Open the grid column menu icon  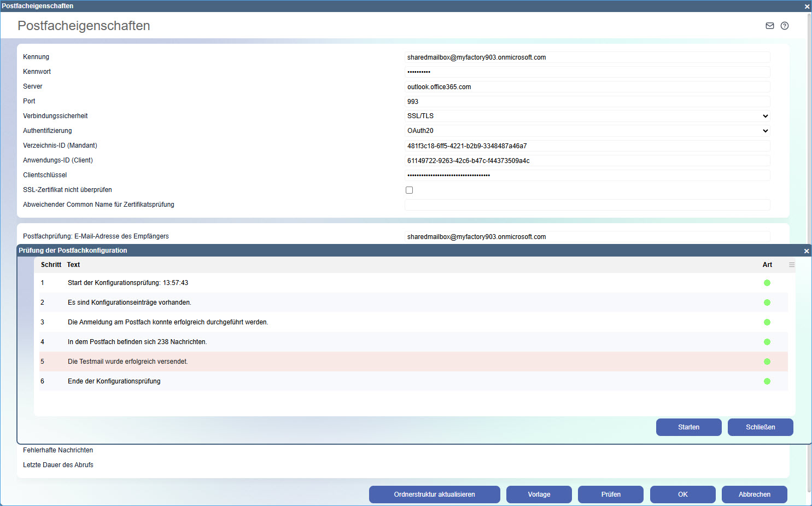point(791,265)
